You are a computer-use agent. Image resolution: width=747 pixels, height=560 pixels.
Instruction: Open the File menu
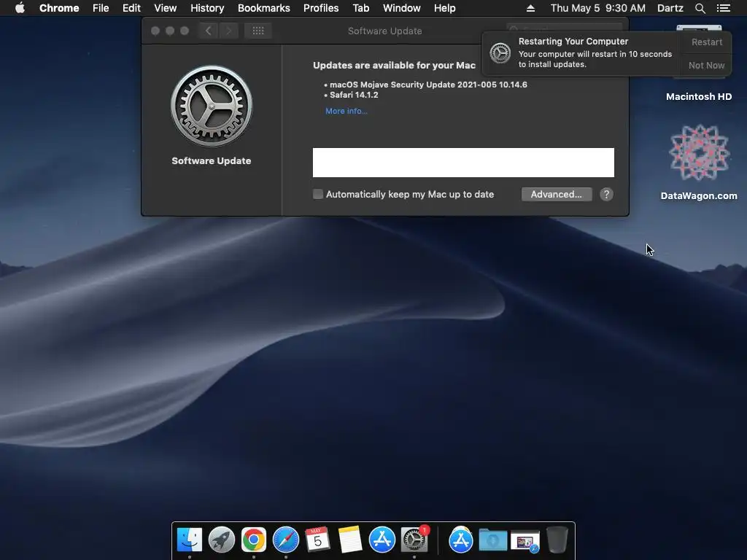(x=101, y=8)
